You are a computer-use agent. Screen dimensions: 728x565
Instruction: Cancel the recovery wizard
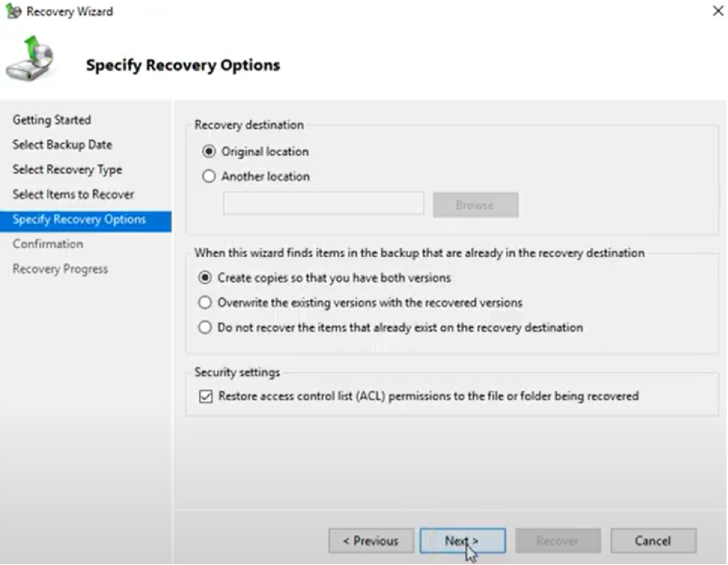(x=653, y=541)
